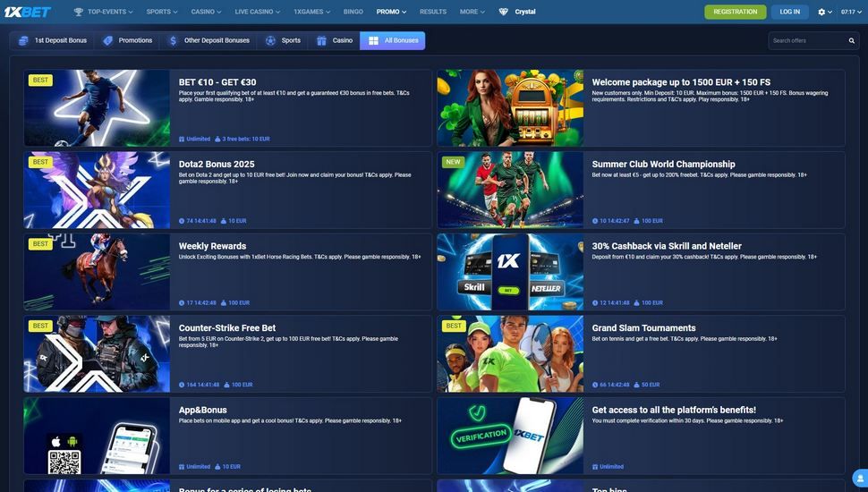
Task: Open Summer Club World Championship offer
Action: (x=663, y=164)
